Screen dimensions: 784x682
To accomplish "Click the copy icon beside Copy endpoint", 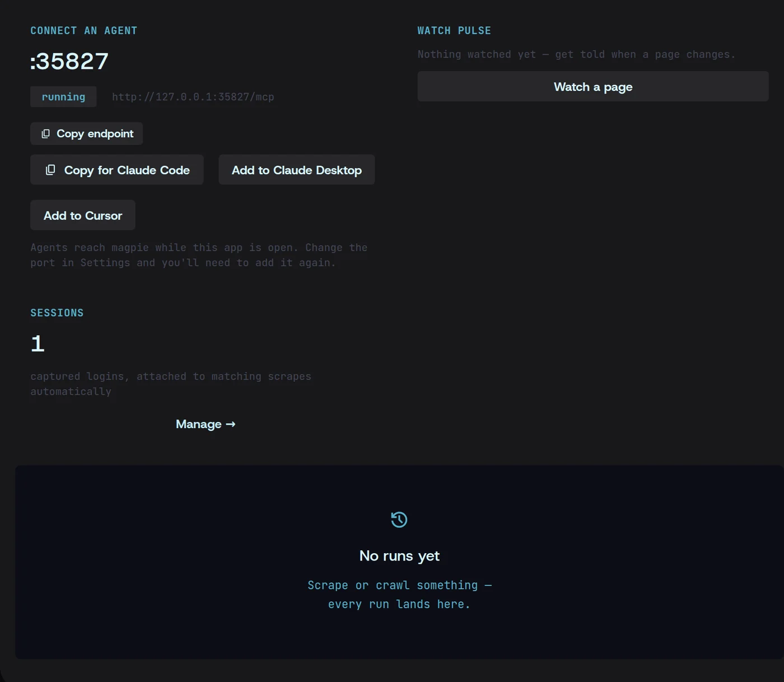I will [46, 134].
